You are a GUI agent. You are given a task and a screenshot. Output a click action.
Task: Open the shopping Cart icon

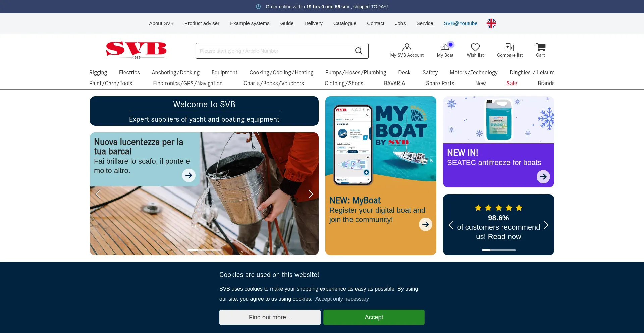[x=540, y=47]
